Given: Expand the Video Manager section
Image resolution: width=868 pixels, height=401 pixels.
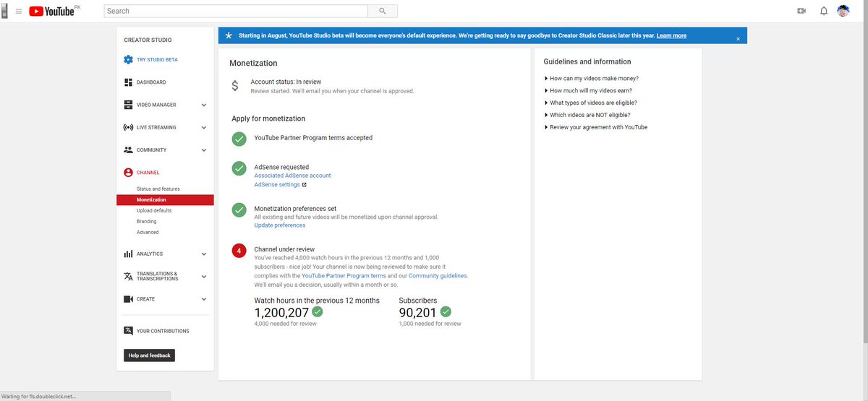Looking at the screenshot, I should (204, 105).
